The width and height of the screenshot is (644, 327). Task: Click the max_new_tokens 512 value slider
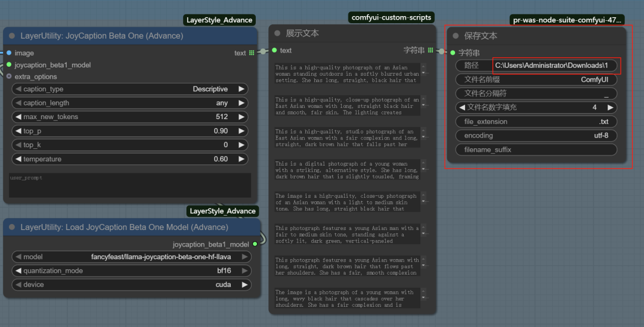tap(130, 117)
